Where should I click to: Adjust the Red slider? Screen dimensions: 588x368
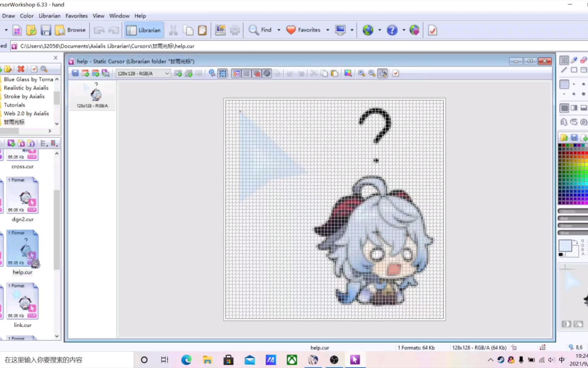point(573,218)
